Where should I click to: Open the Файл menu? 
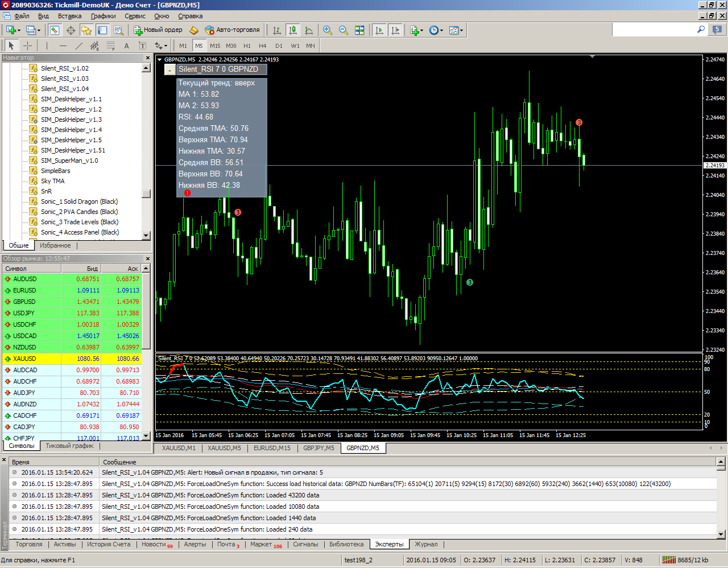(x=22, y=16)
